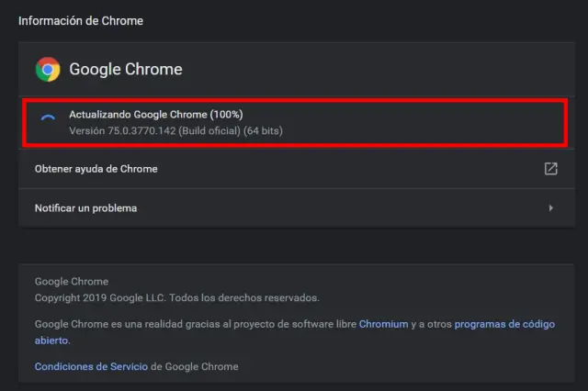
Task: Click the external link icon for Chrome help
Action: coord(550,169)
